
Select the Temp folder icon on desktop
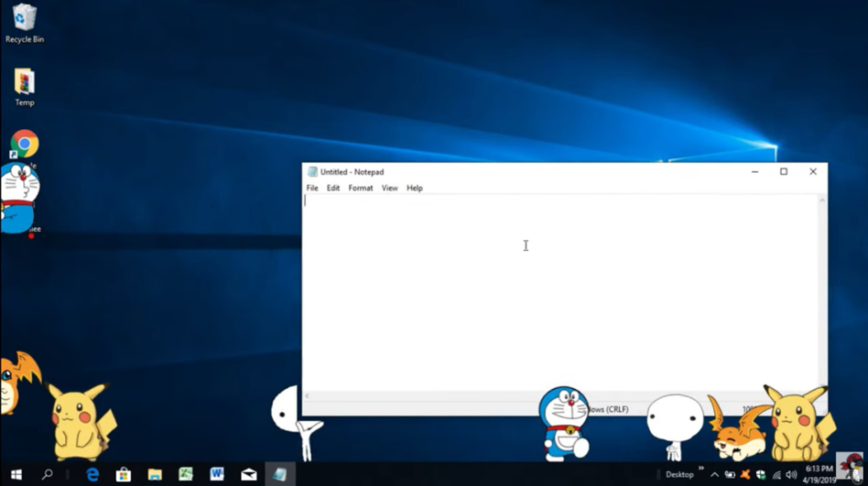pos(24,87)
